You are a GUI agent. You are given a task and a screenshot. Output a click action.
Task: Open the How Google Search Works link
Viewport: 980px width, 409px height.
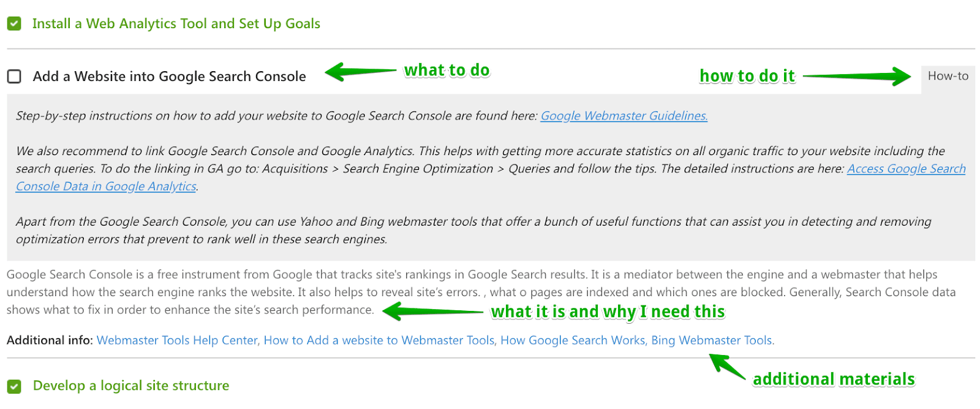pos(573,340)
